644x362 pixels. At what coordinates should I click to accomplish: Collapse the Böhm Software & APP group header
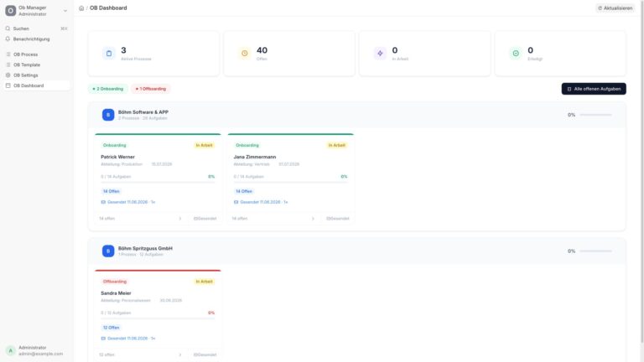tap(357, 115)
